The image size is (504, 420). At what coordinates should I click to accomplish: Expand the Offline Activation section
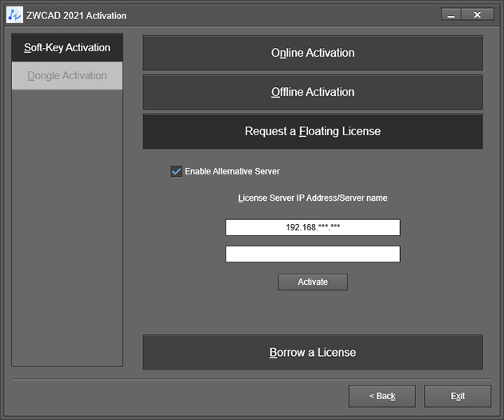click(x=313, y=92)
